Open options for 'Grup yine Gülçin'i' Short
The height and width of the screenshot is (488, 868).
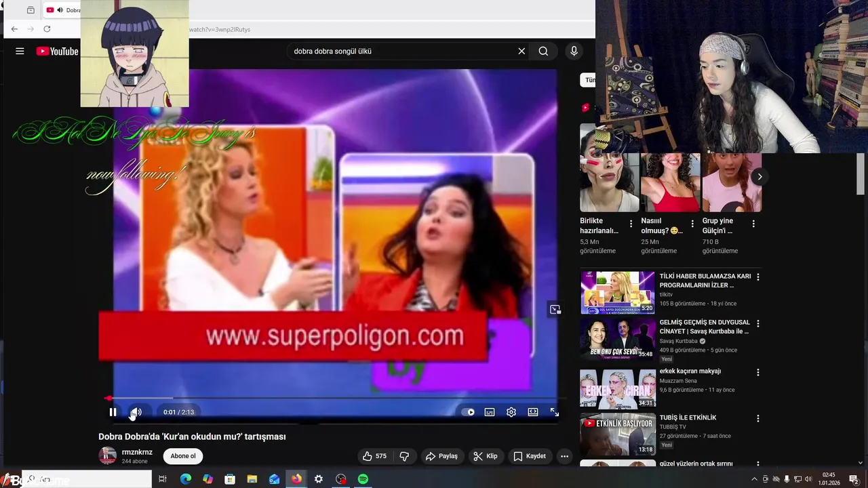[753, 224]
